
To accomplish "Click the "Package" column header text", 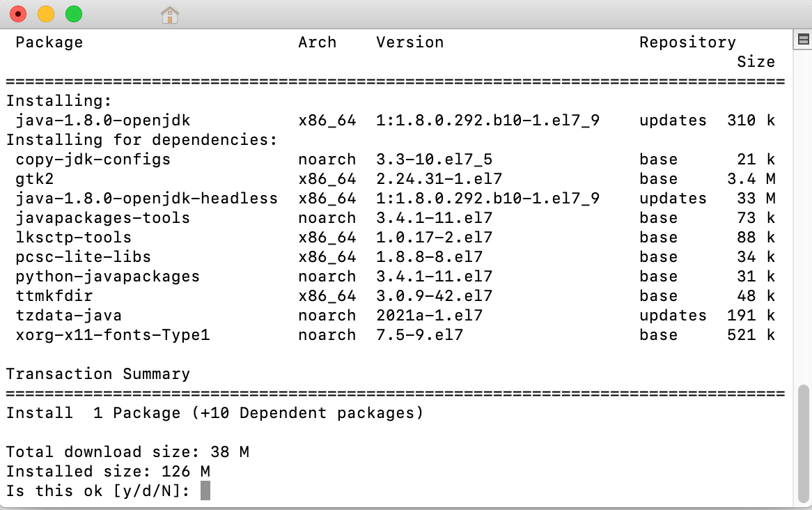I will tap(49, 42).
